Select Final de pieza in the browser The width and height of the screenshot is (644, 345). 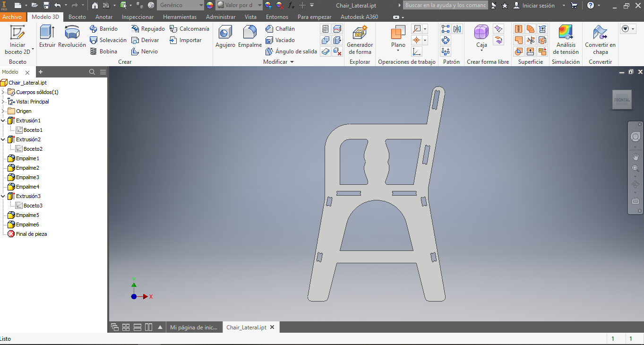tap(31, 234)
